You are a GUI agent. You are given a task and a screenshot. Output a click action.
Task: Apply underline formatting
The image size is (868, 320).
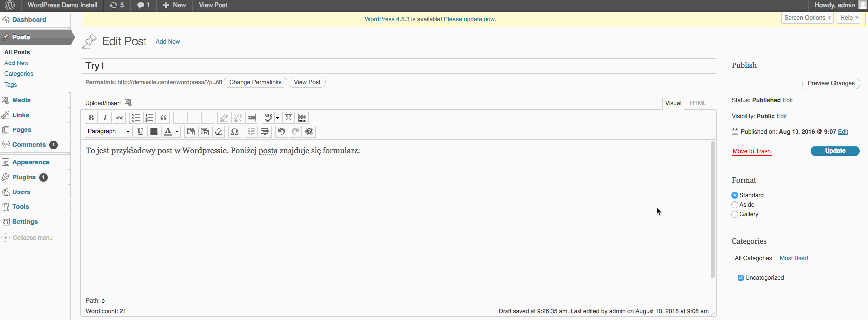[140, 131]
